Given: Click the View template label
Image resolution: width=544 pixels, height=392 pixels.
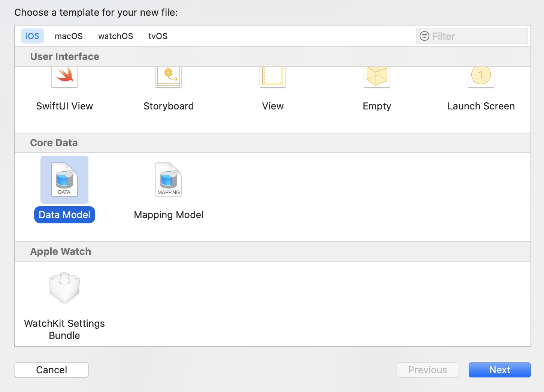Looking at the screenshot, I should coord(273,106).
